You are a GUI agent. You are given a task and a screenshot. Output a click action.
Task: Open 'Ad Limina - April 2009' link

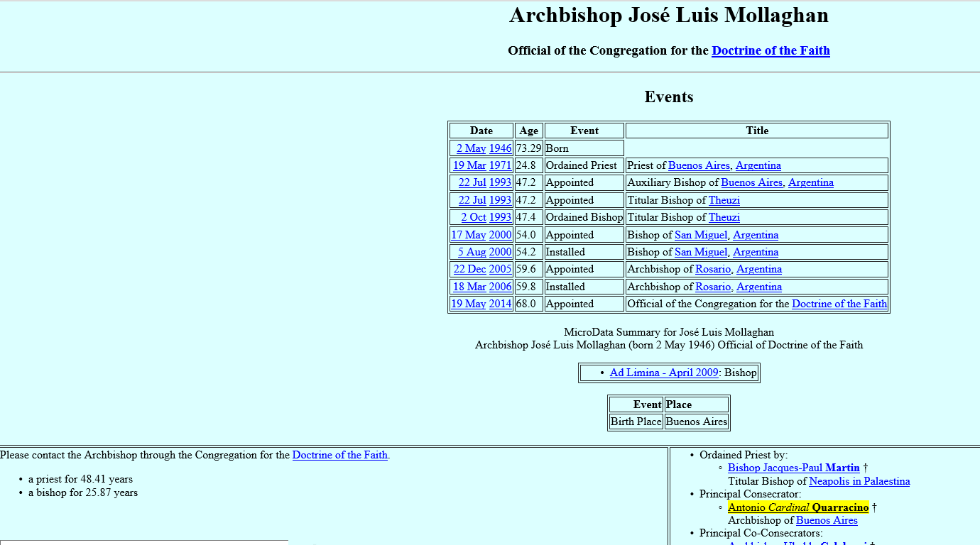coord(664,373)
